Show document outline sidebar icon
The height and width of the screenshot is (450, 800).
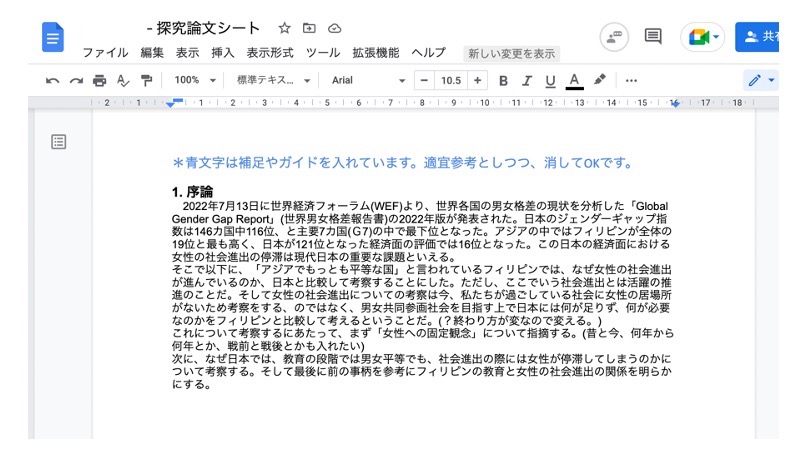(x=59, y=142)
